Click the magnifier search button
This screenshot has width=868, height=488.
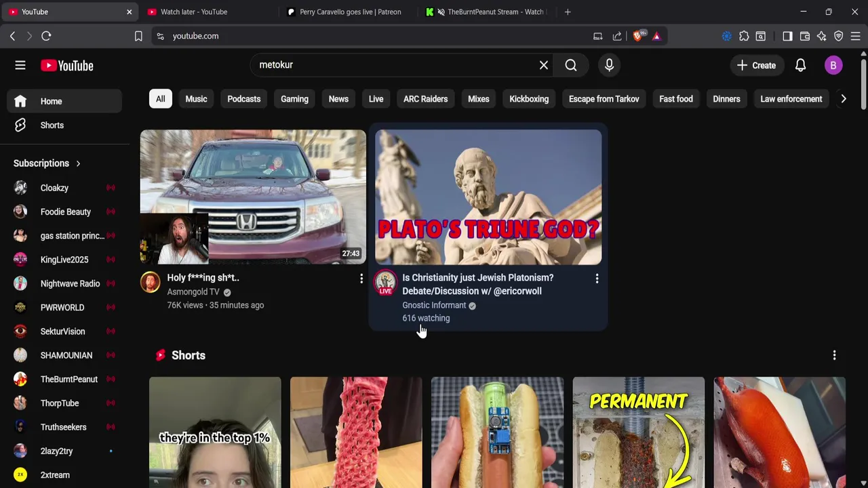571,65
